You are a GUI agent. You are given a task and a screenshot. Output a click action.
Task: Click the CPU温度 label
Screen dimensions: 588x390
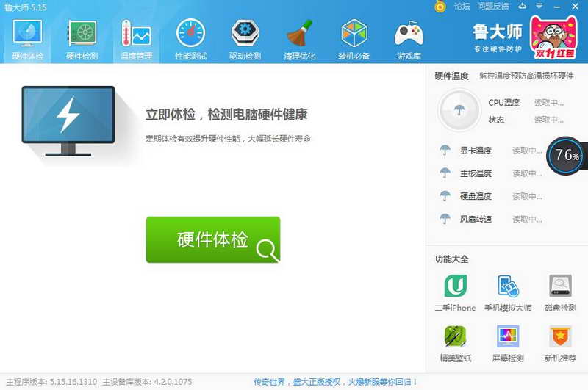pyautogui.click(x=504, y=103)
